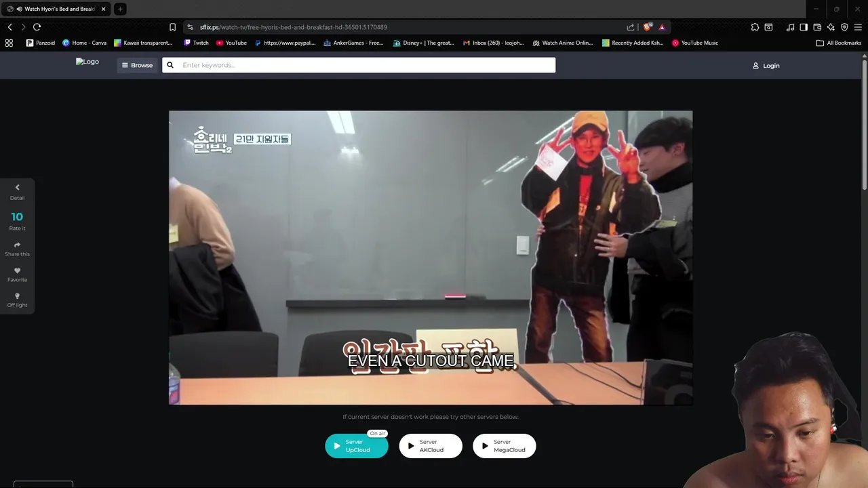Open the browser hamburger main menu
Viewport: 868px width, 488px height.
pyautogui.click(x=858, y=27)
